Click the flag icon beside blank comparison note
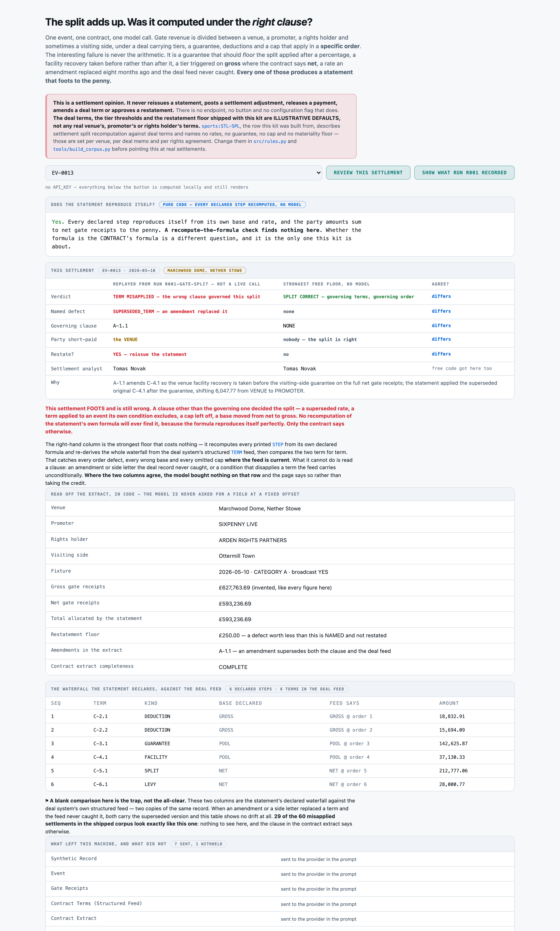 (x=47, y=801)
